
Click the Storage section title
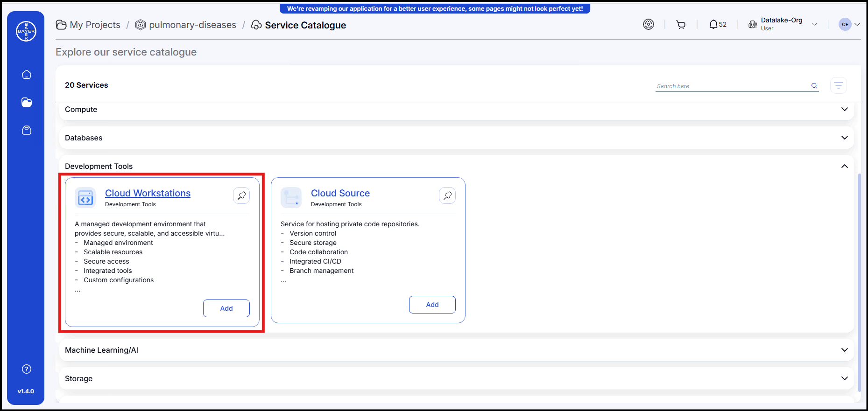78,378
